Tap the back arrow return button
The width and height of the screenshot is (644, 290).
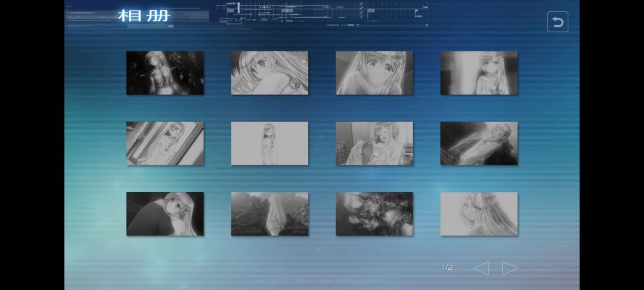tap(558, 21)
